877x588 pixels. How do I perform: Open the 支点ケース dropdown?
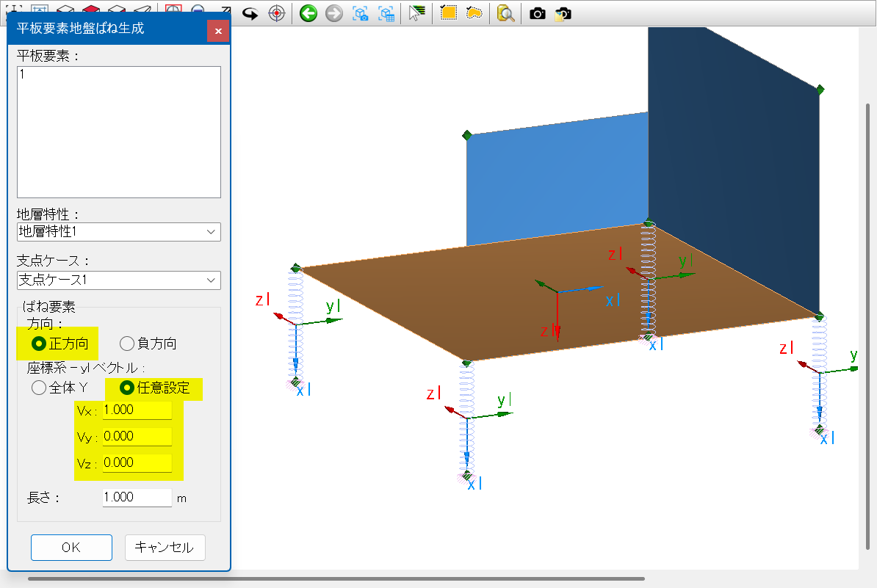point(118,280)
